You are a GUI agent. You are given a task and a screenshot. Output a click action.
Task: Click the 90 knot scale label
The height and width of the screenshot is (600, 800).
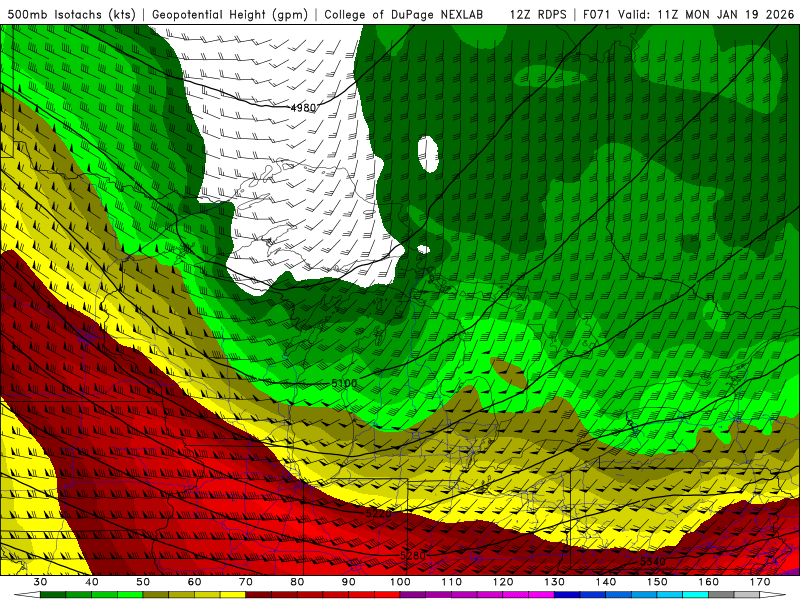click(x=348, y=582)
